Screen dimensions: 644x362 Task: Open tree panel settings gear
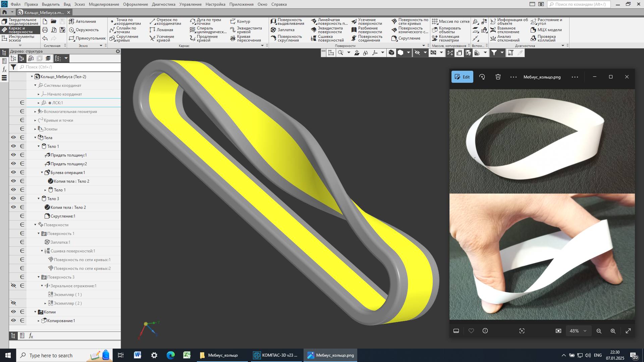(x=118, y=51)
